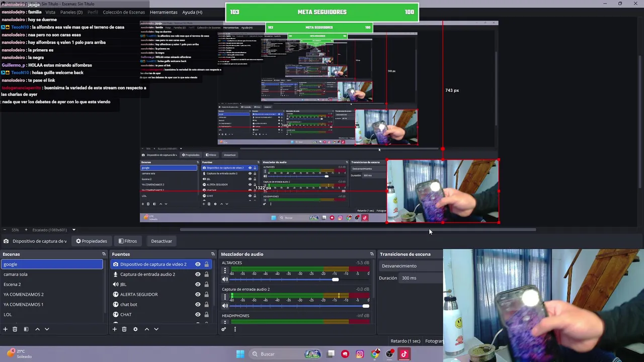The height and width of the screenshot is (362, 644).
Task: Open Desvanecimiento transition dropdown
Action: click(411, 266)
